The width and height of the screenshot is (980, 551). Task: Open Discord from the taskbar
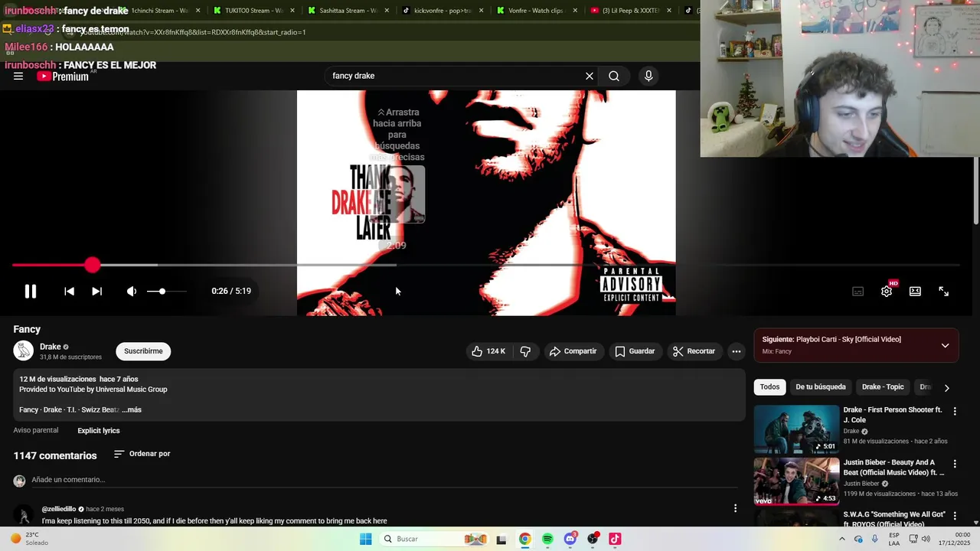tap(570, 539)
